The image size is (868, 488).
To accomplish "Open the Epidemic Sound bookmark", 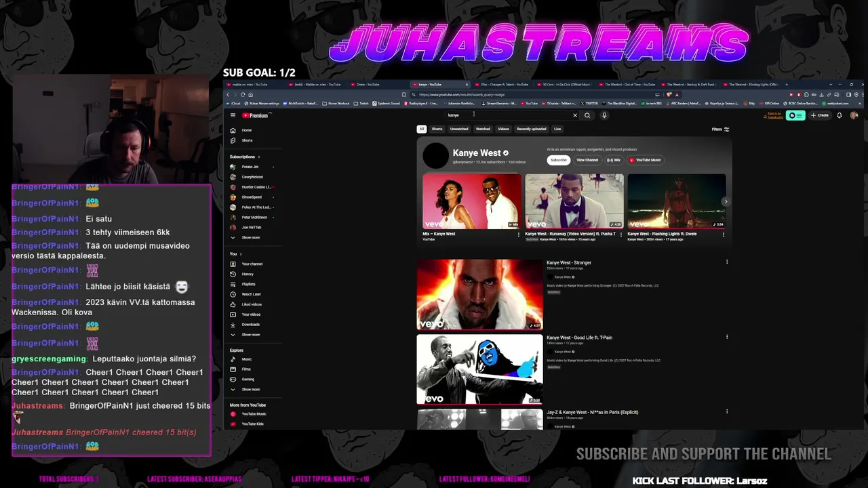I will pyautogui.click(x=387, y=104).
